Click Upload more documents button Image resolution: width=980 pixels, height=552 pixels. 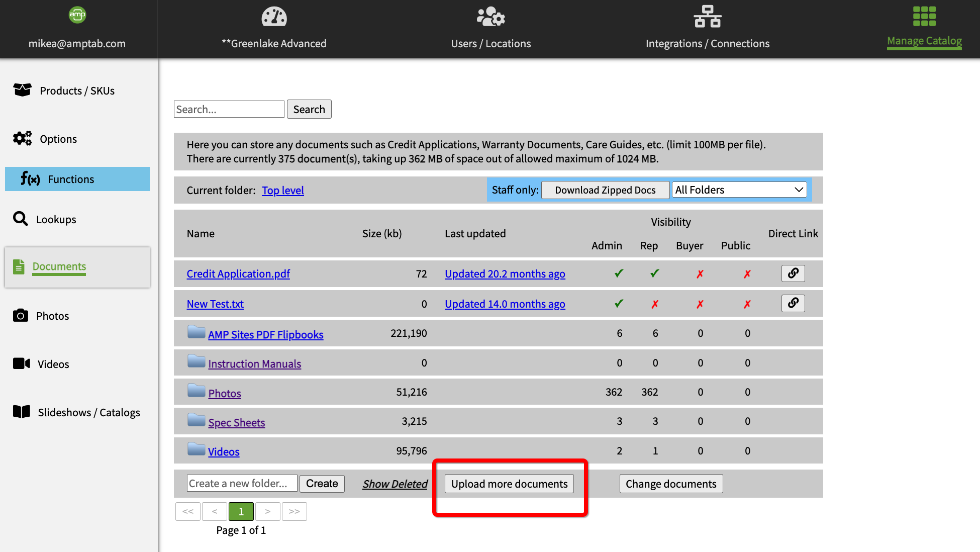click(x=509, y=484)
